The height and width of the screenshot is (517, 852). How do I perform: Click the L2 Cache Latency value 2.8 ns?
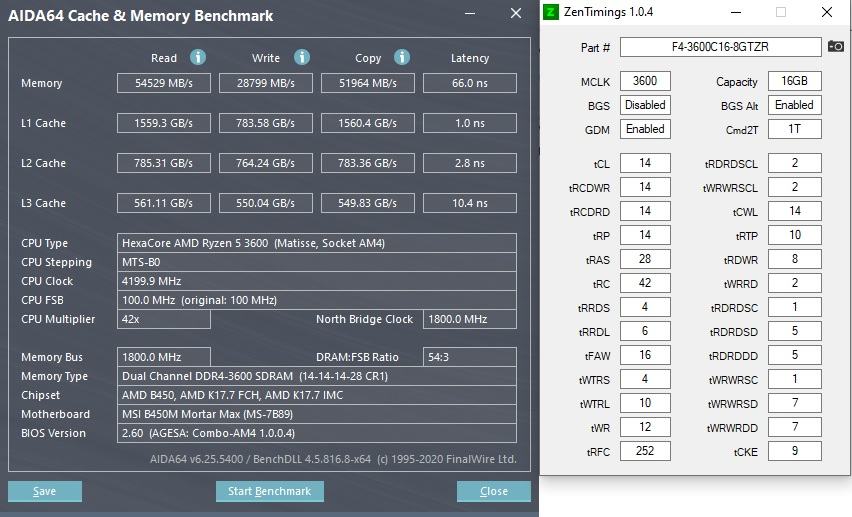click(470, 163)
